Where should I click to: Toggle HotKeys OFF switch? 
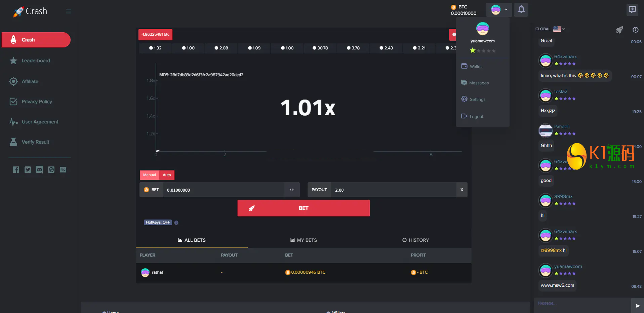pyautogui.click(x=158, y=223)
